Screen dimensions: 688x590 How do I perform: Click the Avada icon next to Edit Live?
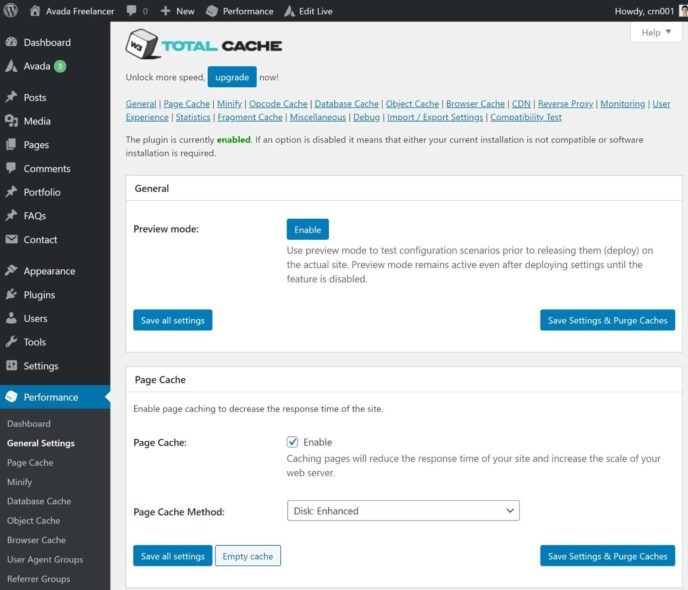point(289,11)
